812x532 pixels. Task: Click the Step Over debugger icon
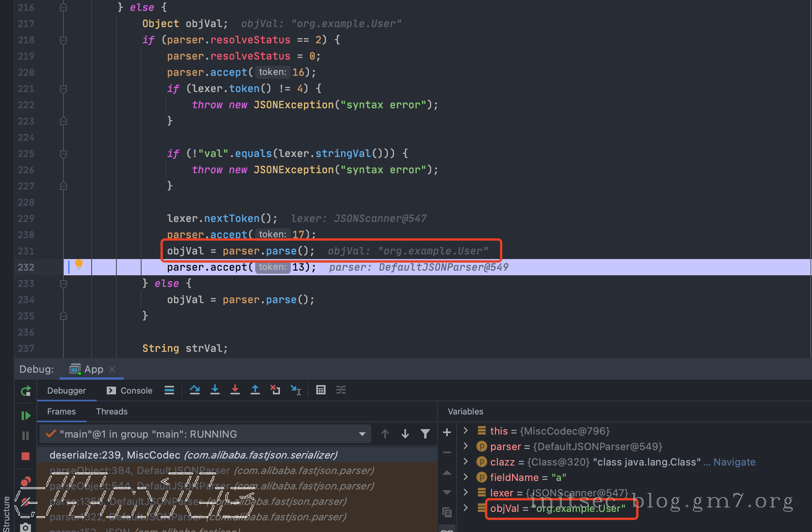coord(195,390)
